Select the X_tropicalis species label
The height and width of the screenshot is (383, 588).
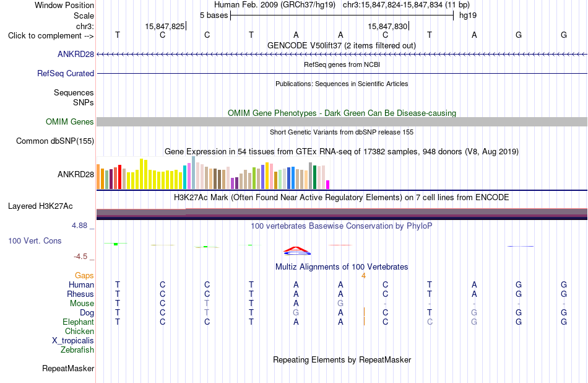(x=73, y=341)
